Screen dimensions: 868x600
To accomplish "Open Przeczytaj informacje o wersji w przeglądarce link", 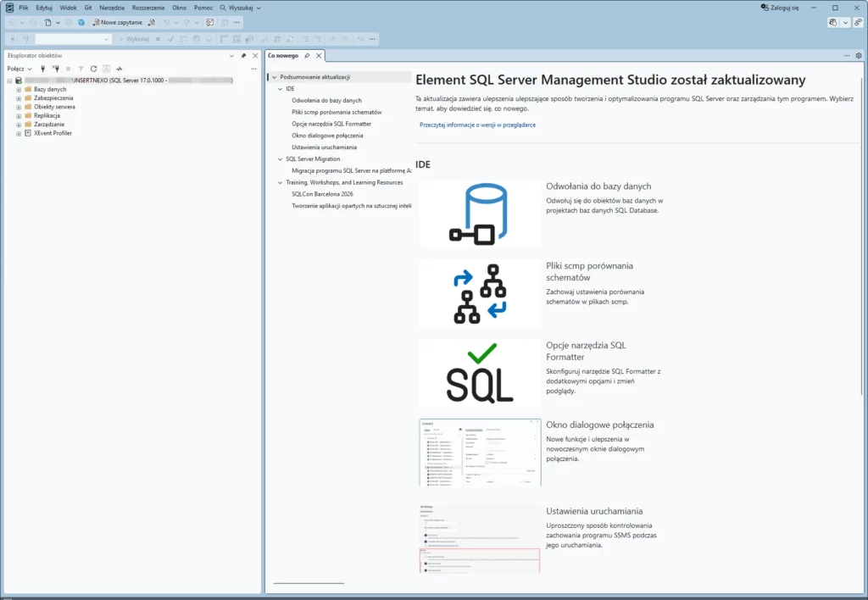I will (477, 125).
